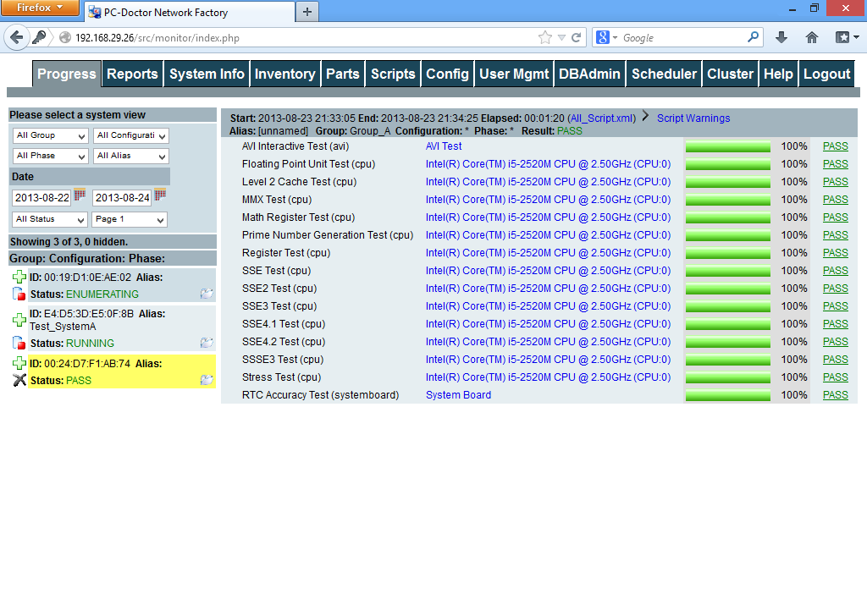Open the All Group dropdown
Screen dimensions: 867x616
(x=51, y=135)
